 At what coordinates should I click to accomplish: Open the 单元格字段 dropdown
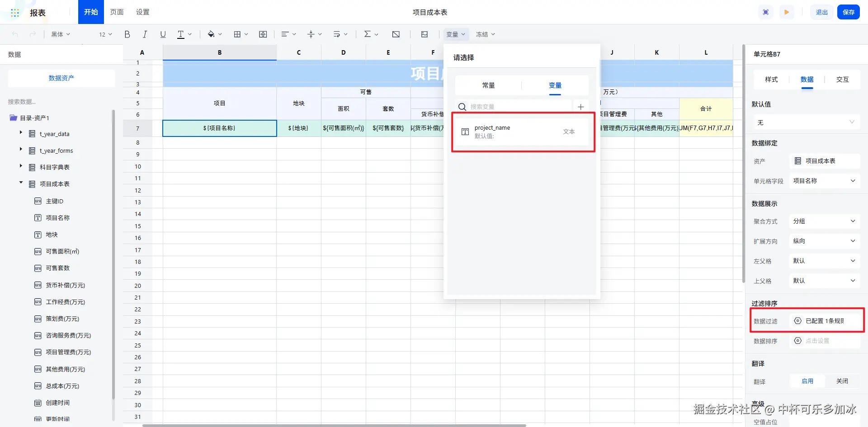[825, 181]
